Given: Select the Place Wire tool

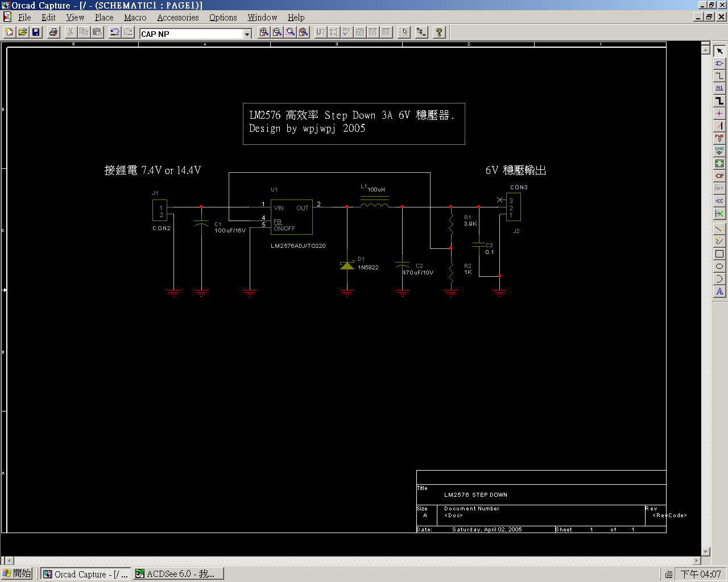Looking at the screenshot, I should pyautogui.click(x=719, y=76).
